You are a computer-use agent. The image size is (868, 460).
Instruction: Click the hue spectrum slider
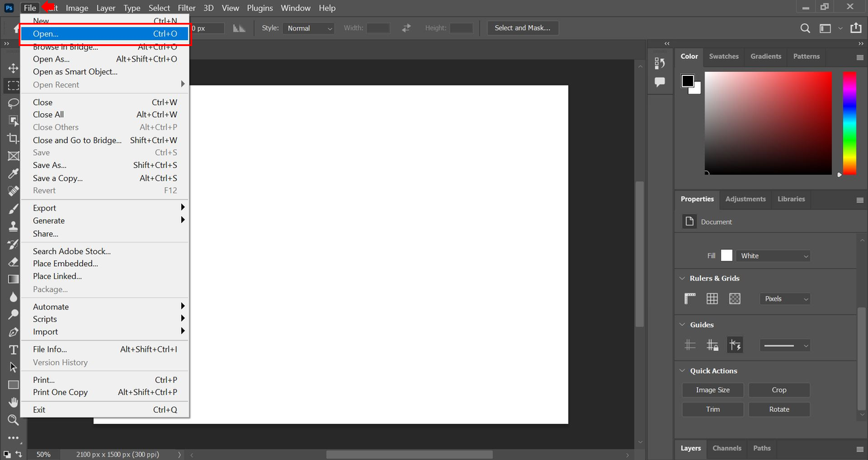tap(849, 123)
